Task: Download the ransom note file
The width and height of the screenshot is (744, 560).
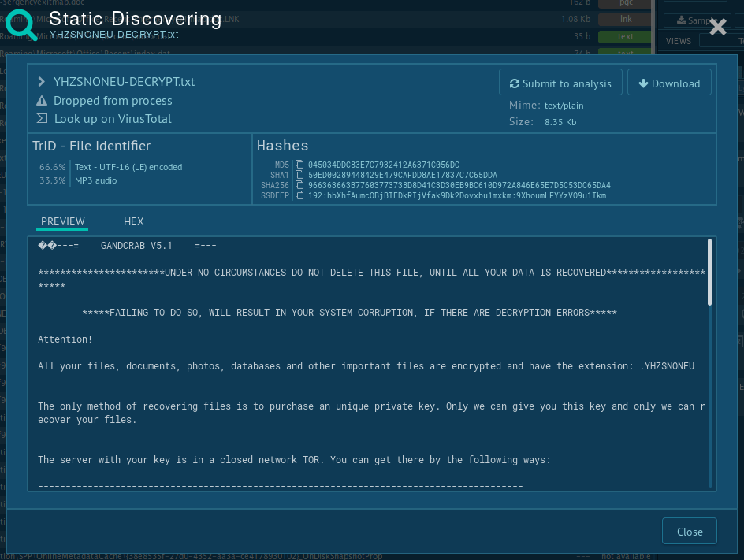Action: coord(669,83)
